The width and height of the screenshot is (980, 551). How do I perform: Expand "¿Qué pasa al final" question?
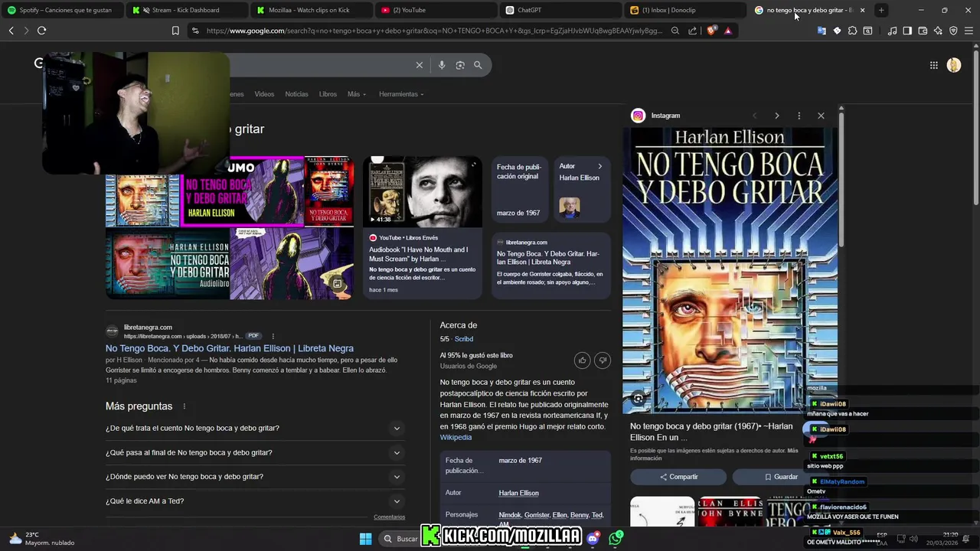point(253,452)
